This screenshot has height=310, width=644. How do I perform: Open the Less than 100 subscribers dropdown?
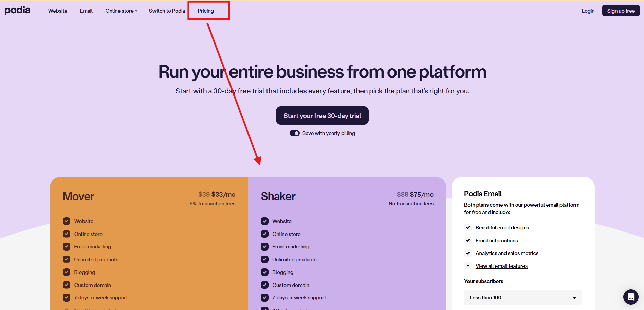point(523,298)
